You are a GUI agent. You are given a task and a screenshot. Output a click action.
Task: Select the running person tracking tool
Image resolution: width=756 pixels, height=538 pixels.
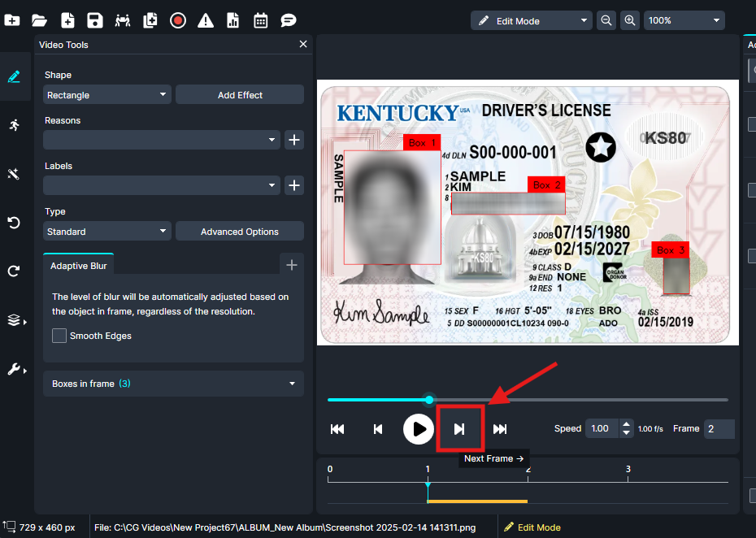point(14,125)
